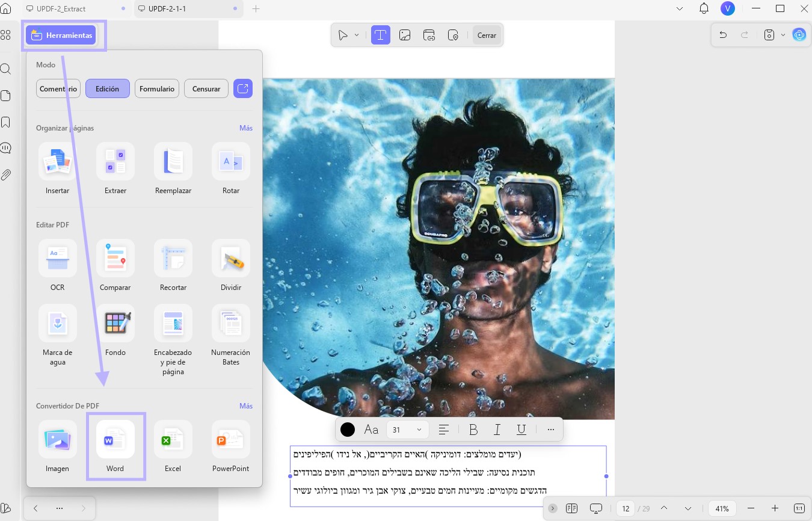
Task: Select the link editing tool in toolbar
Action: click(429, 35)
